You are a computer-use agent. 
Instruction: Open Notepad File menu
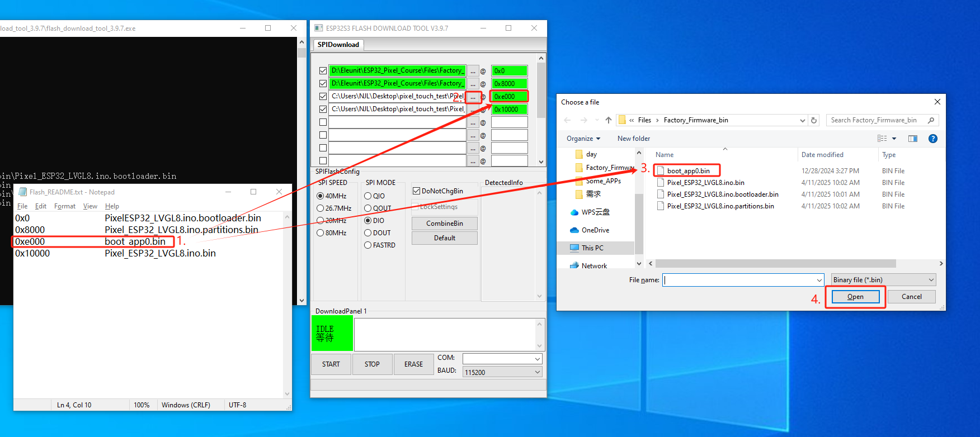[22, 206]
